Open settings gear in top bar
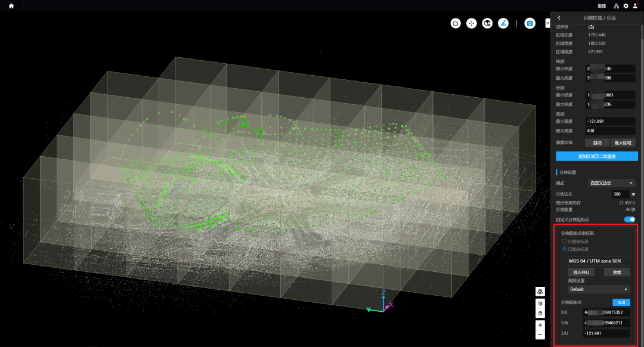The height and width of the screenshot is (347, 644). [x=626, y=6]
